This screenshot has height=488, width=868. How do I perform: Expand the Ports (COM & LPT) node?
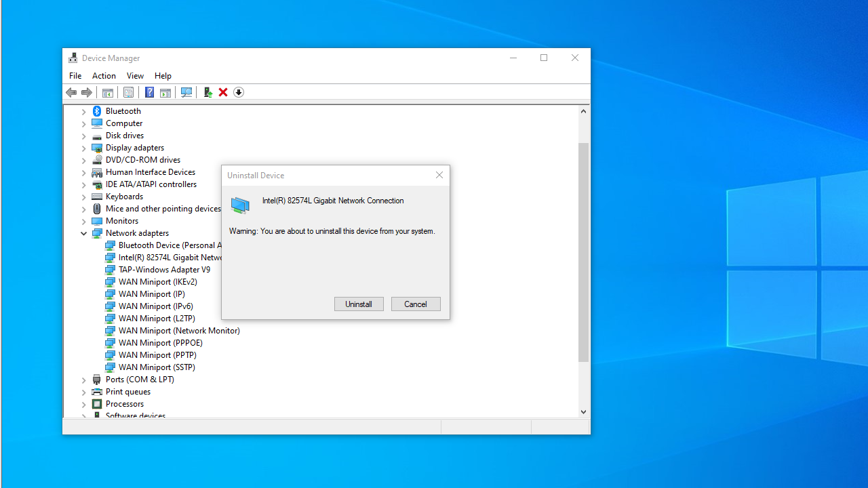coord(84,380)
